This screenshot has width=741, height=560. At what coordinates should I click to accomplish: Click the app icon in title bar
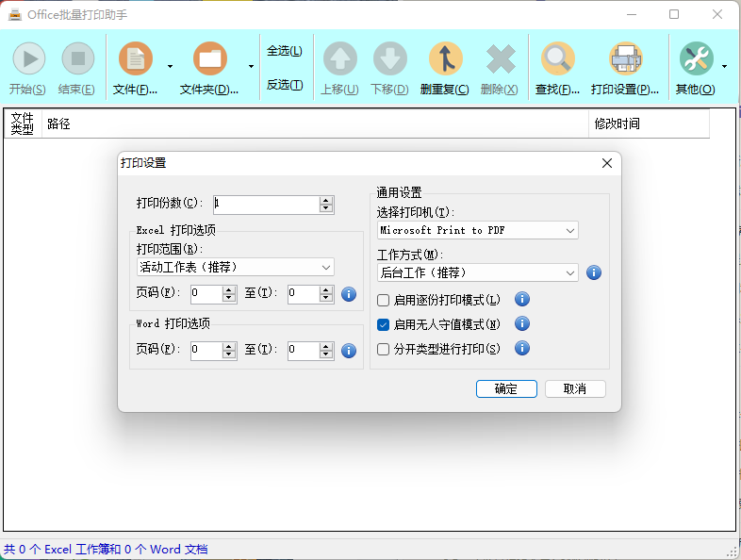(x=15, y=15)
